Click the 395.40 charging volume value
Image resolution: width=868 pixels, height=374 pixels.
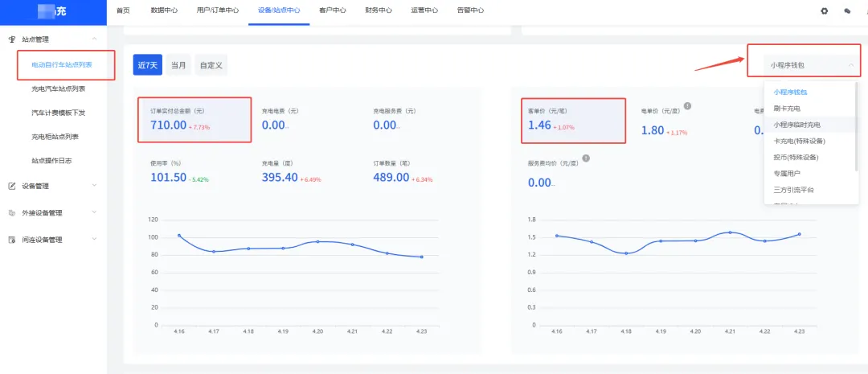(x=280, y=177)
